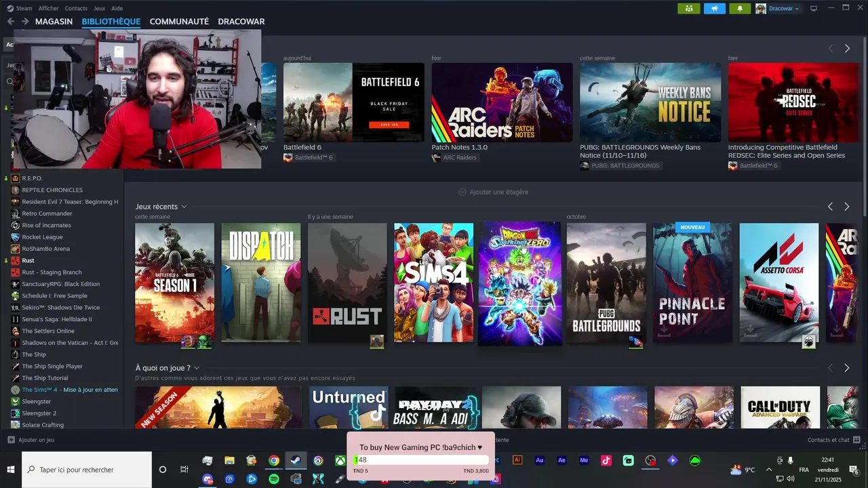Open File Explorer from the taskbar
This screenshot has height=488, width=868.
coord(229,460)
